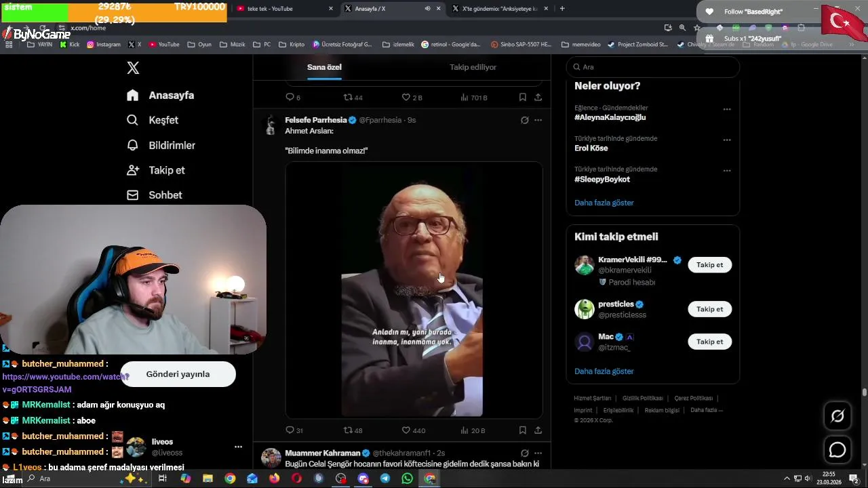Open 'Daha fazla göster' under Kimi takip etmeli
This screenshot has width=868, height=488.
(x=604, y=371)
